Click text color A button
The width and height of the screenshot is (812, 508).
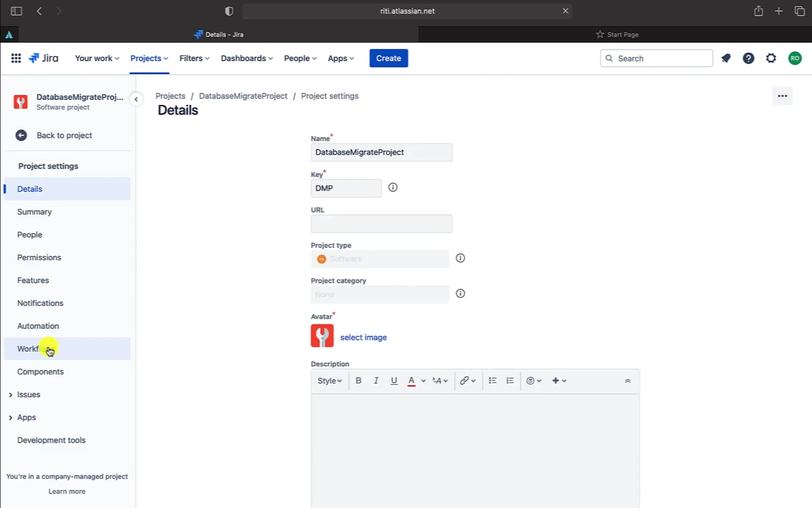point(412,381)
